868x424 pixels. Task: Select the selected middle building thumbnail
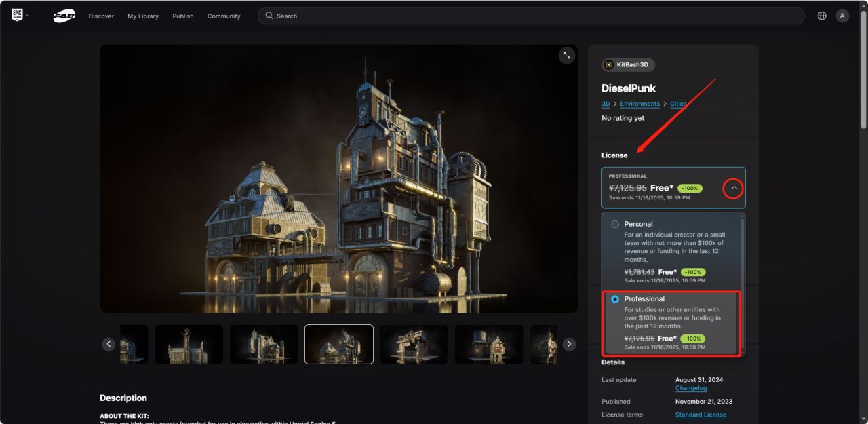(339, 344)
